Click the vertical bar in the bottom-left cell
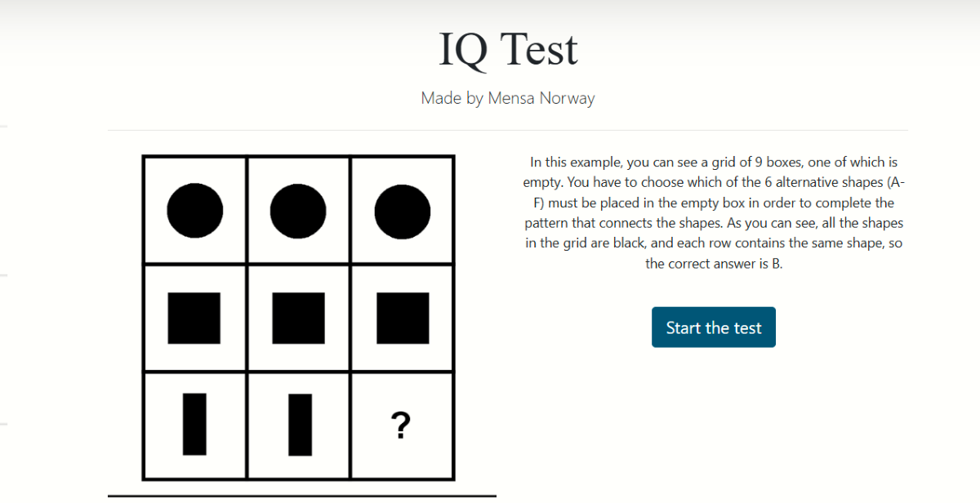Viewport: 980px width, 503px height. [x=194, y=425]
